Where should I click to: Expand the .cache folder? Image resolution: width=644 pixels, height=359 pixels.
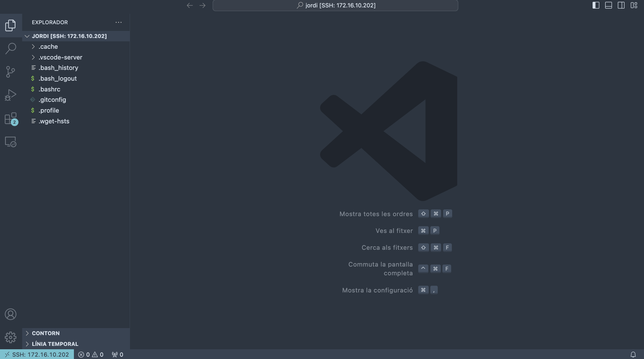click(76, 47)
